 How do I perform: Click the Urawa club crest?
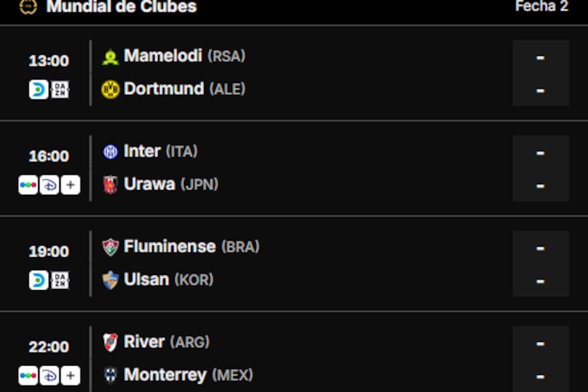pyautogui.click(x=111, y=184)
